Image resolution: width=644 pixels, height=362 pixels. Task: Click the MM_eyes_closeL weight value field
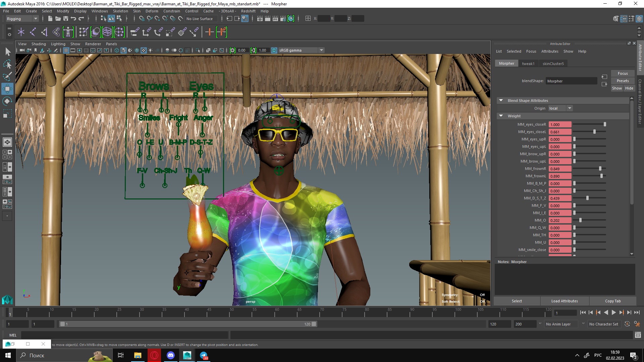(560, 132)
